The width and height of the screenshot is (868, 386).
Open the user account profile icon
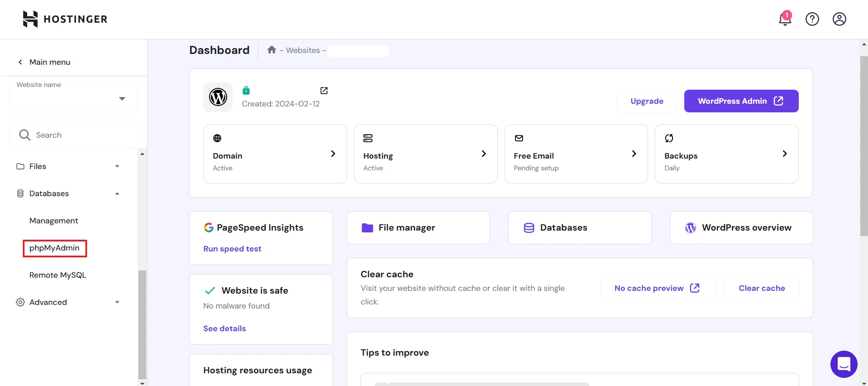[839, 19]
